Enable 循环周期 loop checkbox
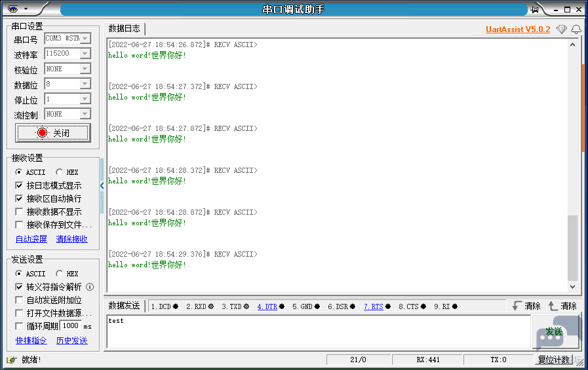Image resolution: width=588 pixels, height=370 pixels. coord(19,326)
